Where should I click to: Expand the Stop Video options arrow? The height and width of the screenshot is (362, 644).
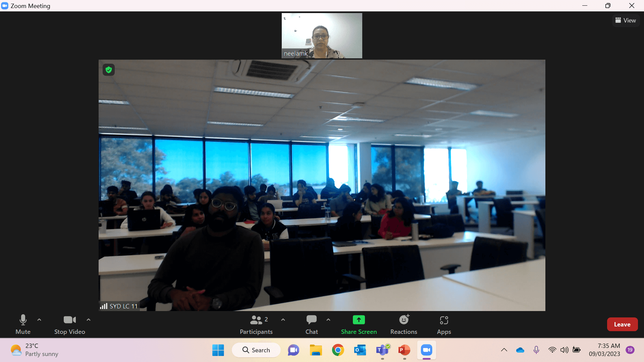tap(89, 319)
